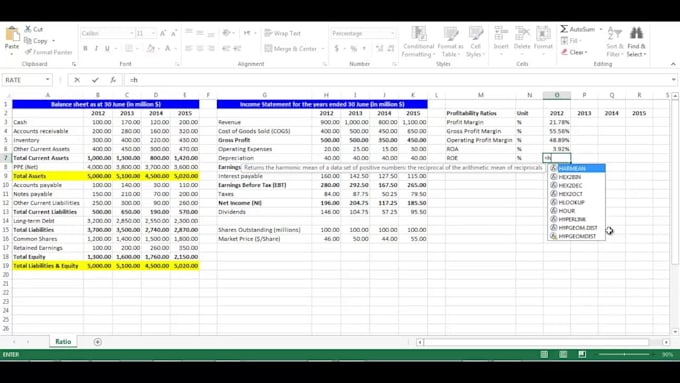Select HEX2BIN from function suggestions
The image size is (680, 383).
tap(577, 177)
